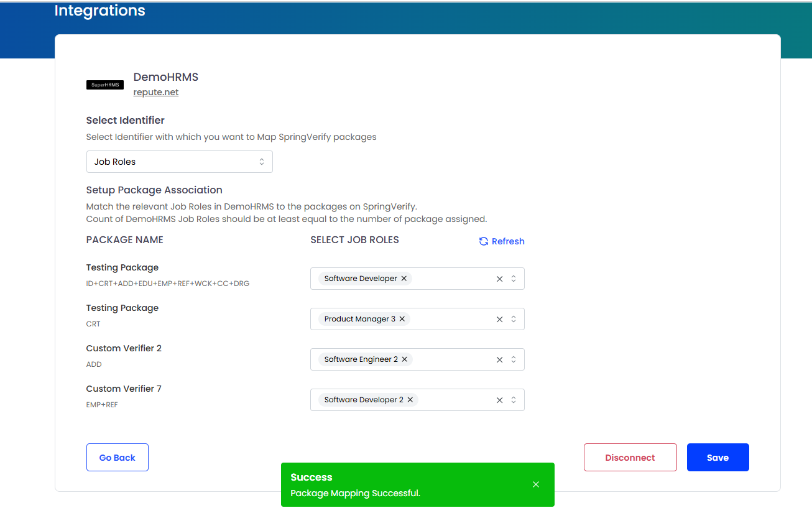Expand job roles dropdown for Custom Verifier 7

tap(514, 400)
